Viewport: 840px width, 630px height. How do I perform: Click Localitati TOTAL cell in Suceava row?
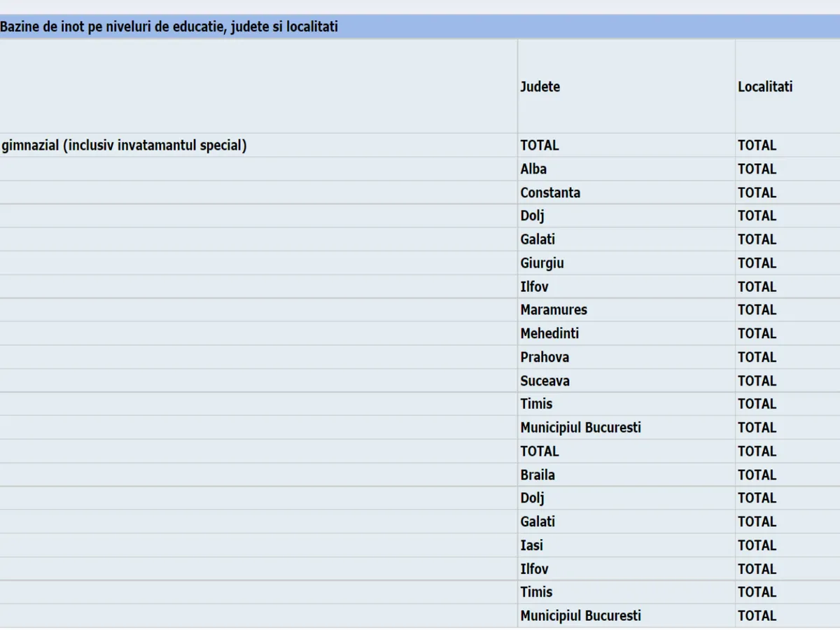click(x=757, y=381)
